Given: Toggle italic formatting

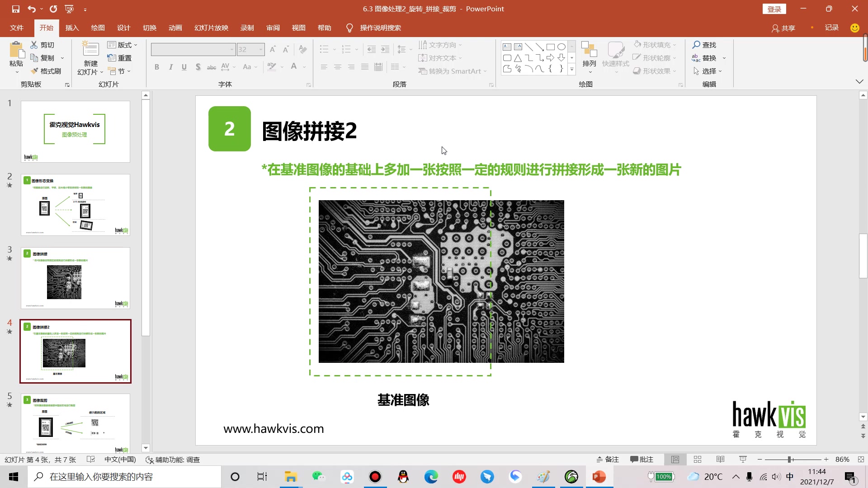Looking at the screenshot, I should click(x=170, y=67).
